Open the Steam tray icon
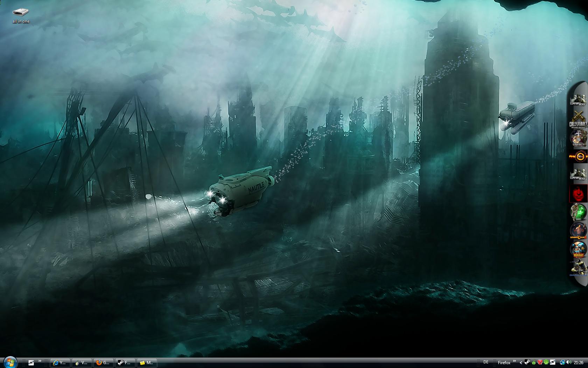The width and height of the screenshot is (588, 368). [527, 362]
